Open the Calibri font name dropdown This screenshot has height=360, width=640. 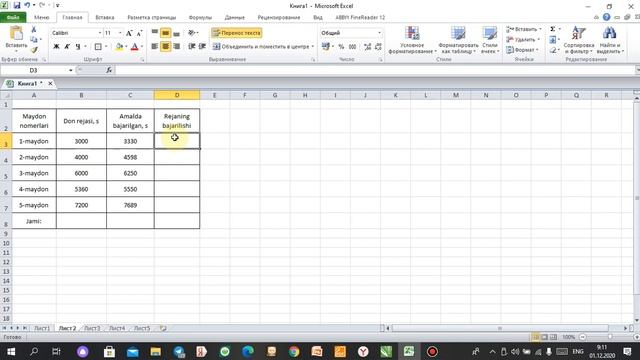[100, 33]
